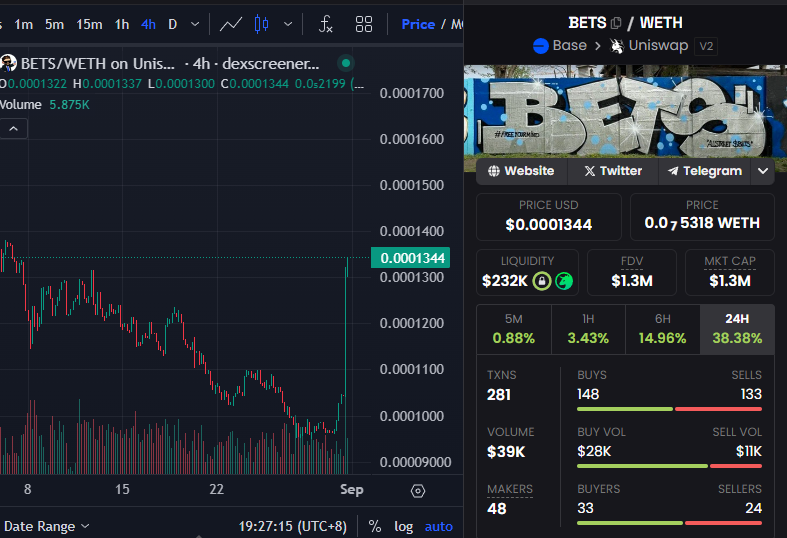This screenshot has height=538, width=787.
Task: Click the V2 version badge
Action: point(706,46)
